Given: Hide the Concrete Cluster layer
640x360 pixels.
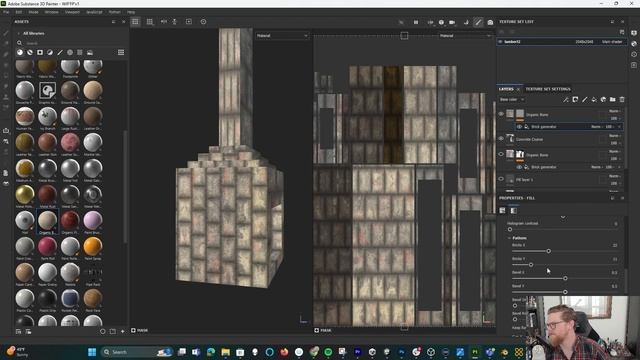Looking at the screenshot, I should click(501, 139).
